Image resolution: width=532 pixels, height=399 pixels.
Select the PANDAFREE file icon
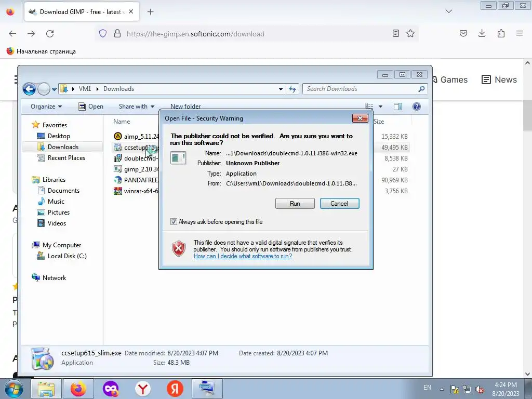(118, 180)
